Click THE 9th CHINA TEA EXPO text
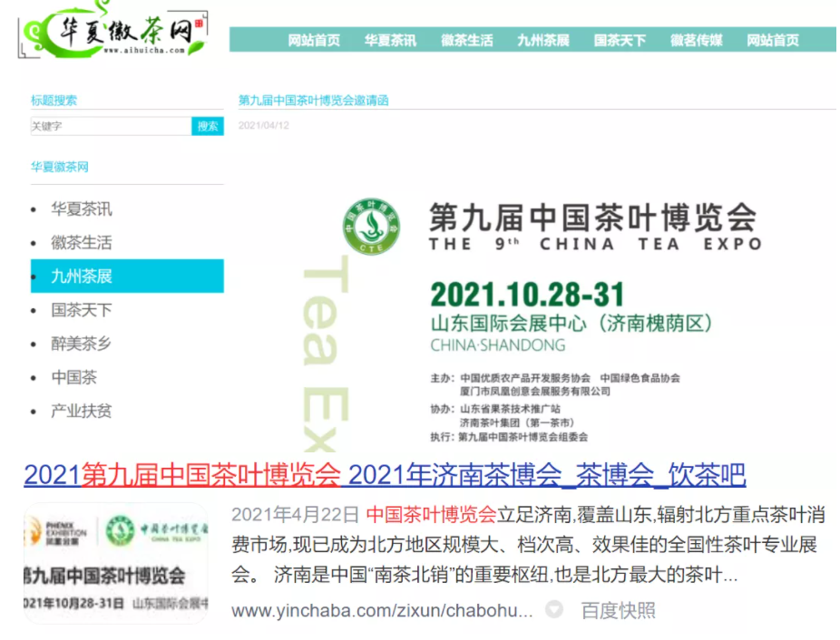The image size is (840, 640). [596, 244]
